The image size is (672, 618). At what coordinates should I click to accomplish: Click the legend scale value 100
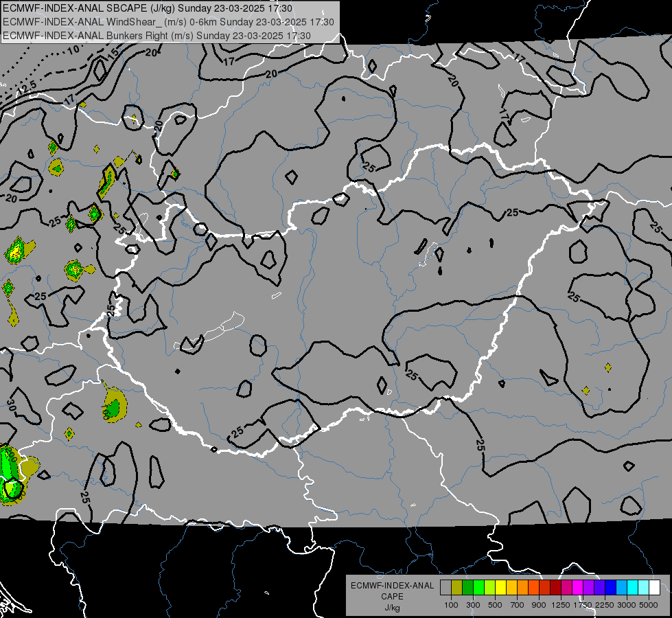[x=451, y=605]
